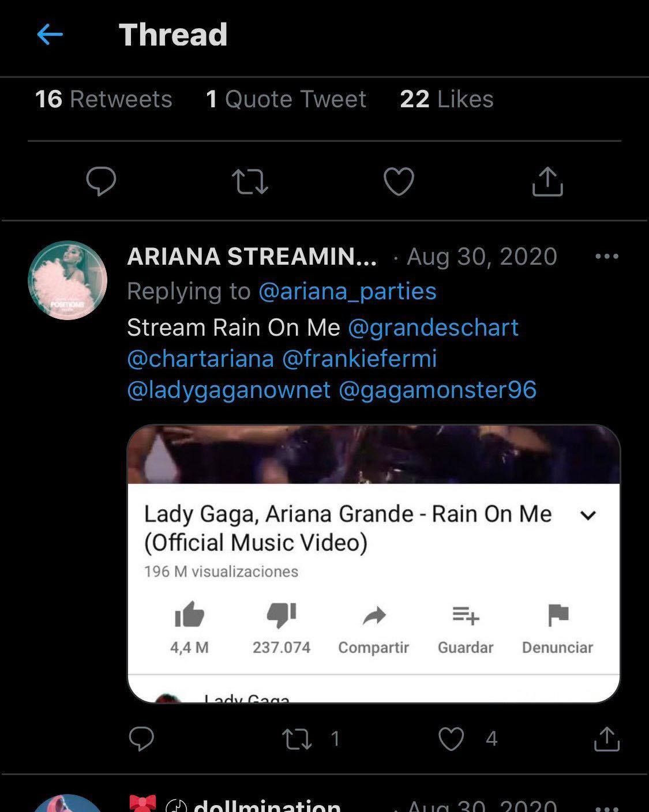Open more options for ARIANA STREAMIN tweet
The image size is (649, 812).
(606, 257)
